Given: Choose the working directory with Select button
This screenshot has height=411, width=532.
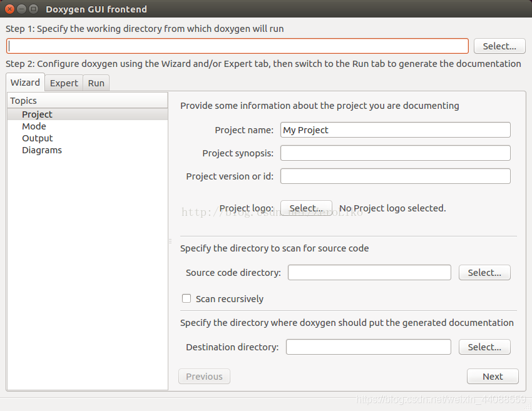Looking at the screenshot, I should pyautogui.click(x=499, y=46).
